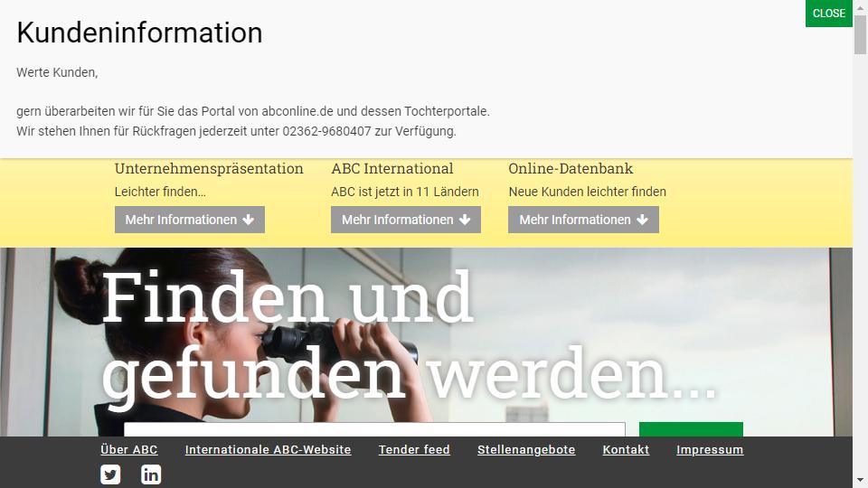The image size is (868, 488).
Task: Click the text 'Neue Kunden leichter finden'
Action: tap(588, 192)
